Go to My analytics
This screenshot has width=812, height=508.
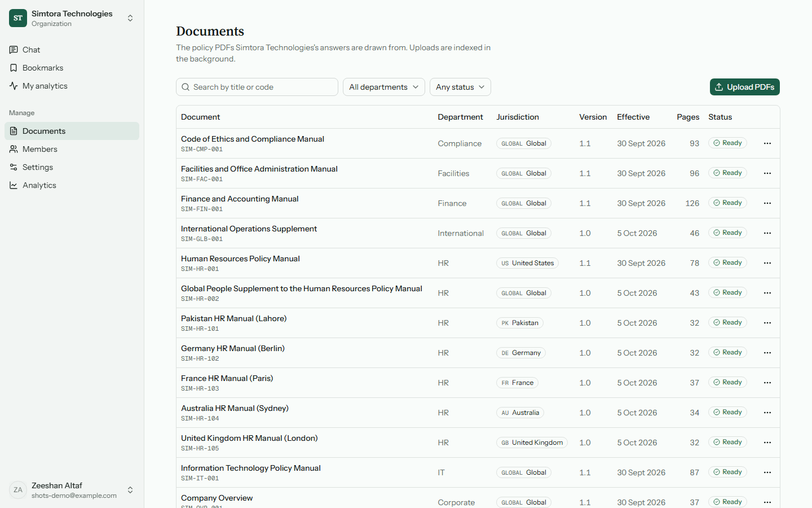pos(72,86)
